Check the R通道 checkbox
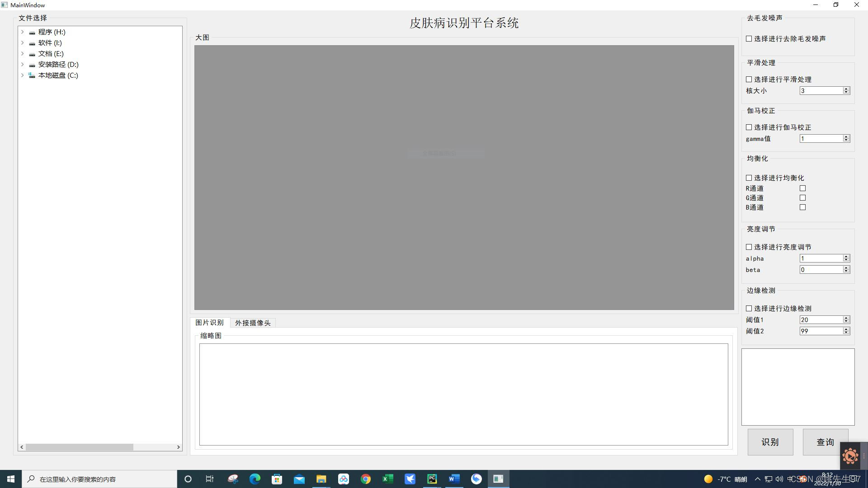 [x=802, y=188]
